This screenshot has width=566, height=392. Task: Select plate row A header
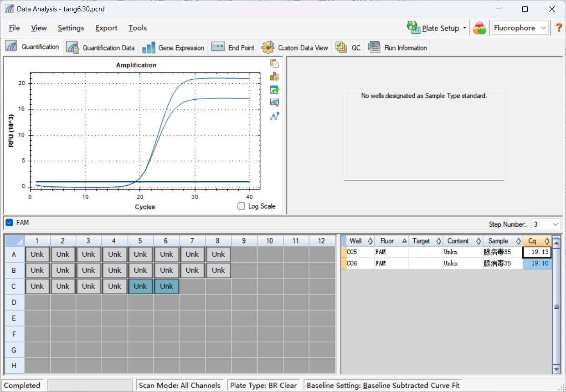pyautogui.click(x=14, y=255)
